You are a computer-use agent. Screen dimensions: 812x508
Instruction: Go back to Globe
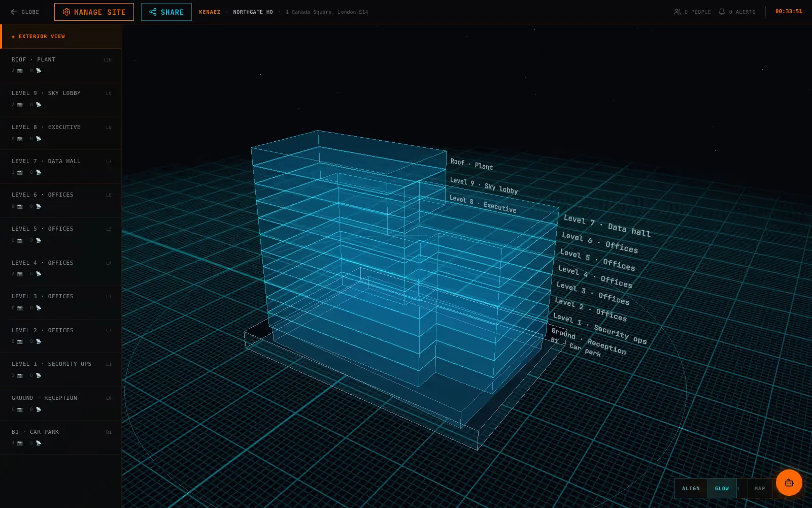click(25, 12)
